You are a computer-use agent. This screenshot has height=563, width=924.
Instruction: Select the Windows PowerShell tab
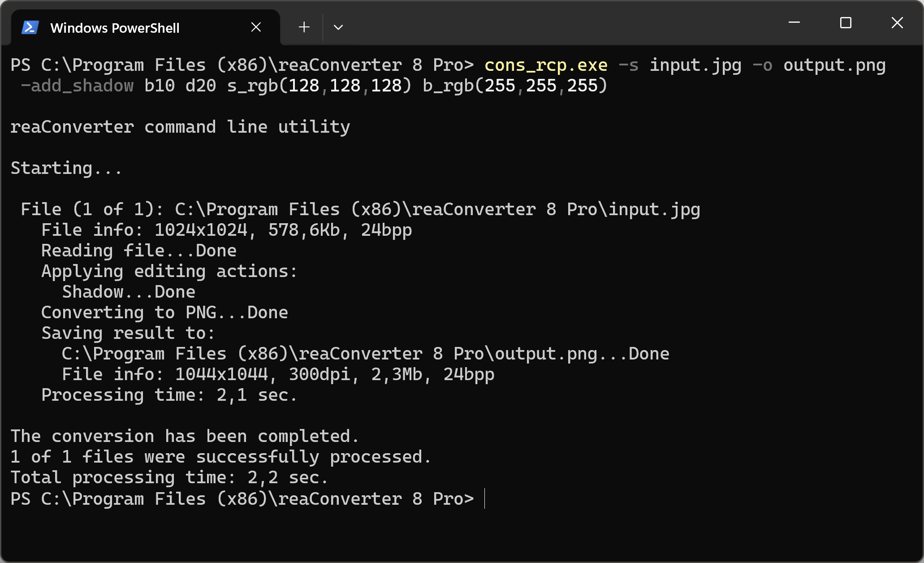point(115,28)
